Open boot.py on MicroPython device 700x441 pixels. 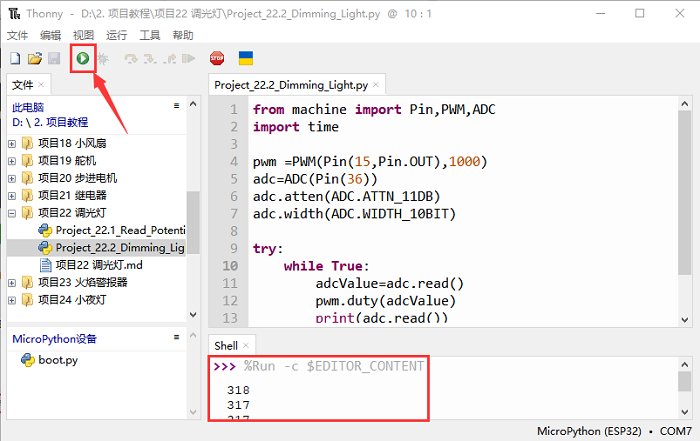pos(57,360)
